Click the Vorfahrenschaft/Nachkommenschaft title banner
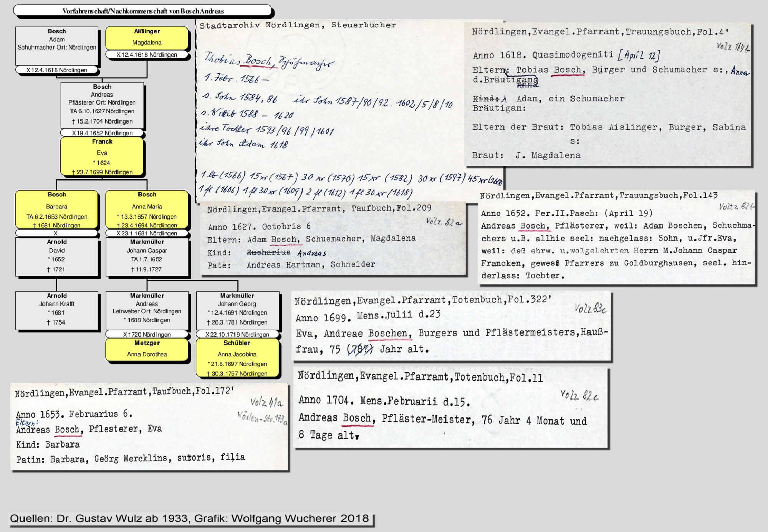 coord(143,11)
